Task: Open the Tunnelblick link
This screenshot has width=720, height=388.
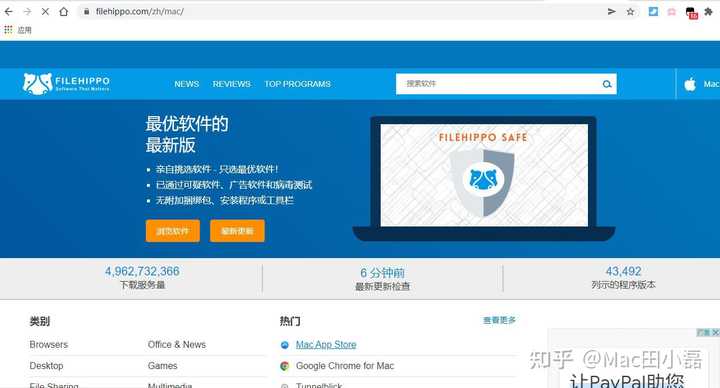Action: (319, 385)
